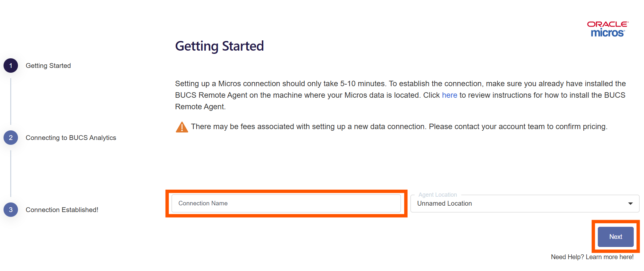The image size is (644, 271).
Task: Select Connection Established! step label
Action: pyautogui.click(x=62, y=210)
